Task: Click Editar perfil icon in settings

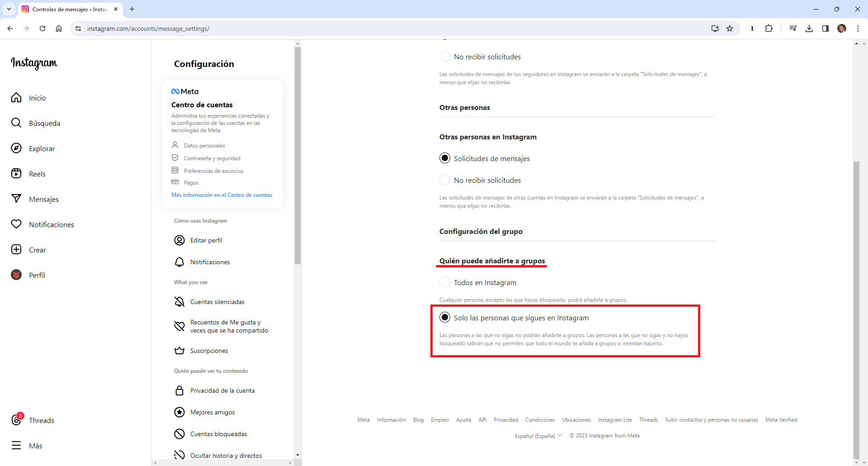Action: pyautogui.click(x=179, y=240)
